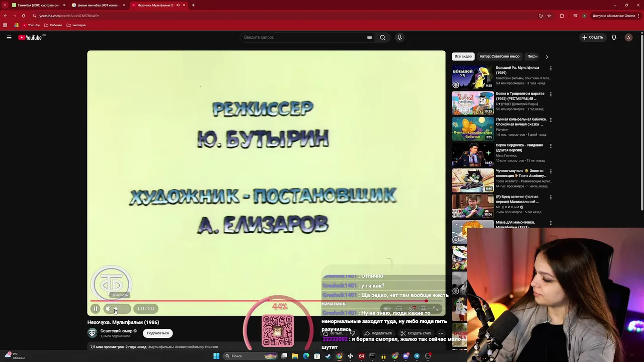Select the Все видео filter chip

[x=463, y=56]
